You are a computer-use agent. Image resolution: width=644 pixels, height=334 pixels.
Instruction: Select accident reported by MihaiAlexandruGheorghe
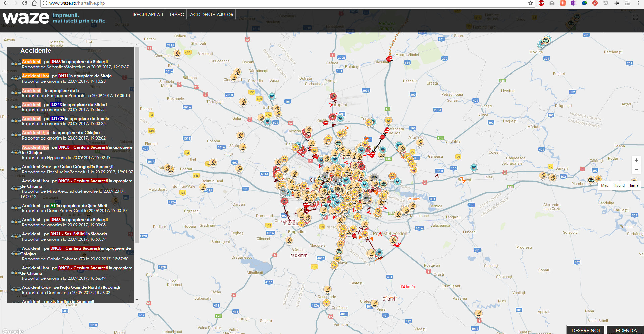[x=73, y=188]
